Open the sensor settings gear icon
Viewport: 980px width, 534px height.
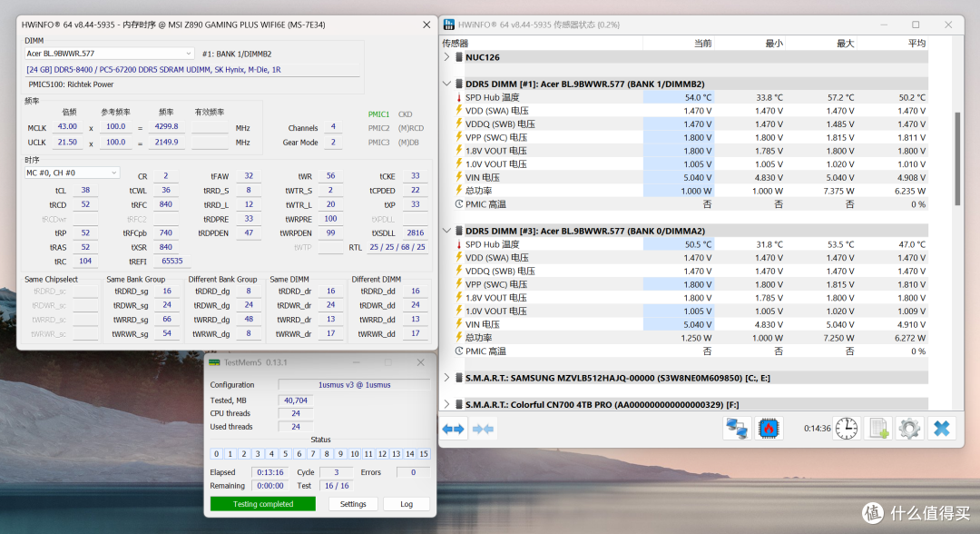click(909, 429)
